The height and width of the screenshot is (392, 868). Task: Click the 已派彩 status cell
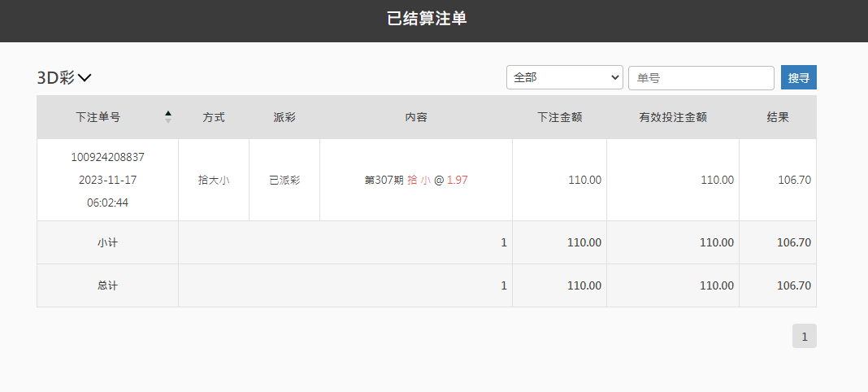click(284, 181)
